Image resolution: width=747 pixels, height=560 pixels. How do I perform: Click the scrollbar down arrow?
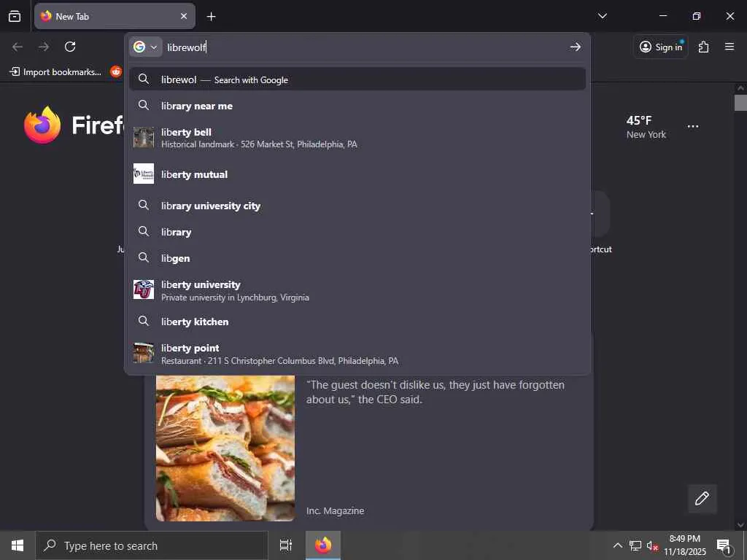point(740,525)
